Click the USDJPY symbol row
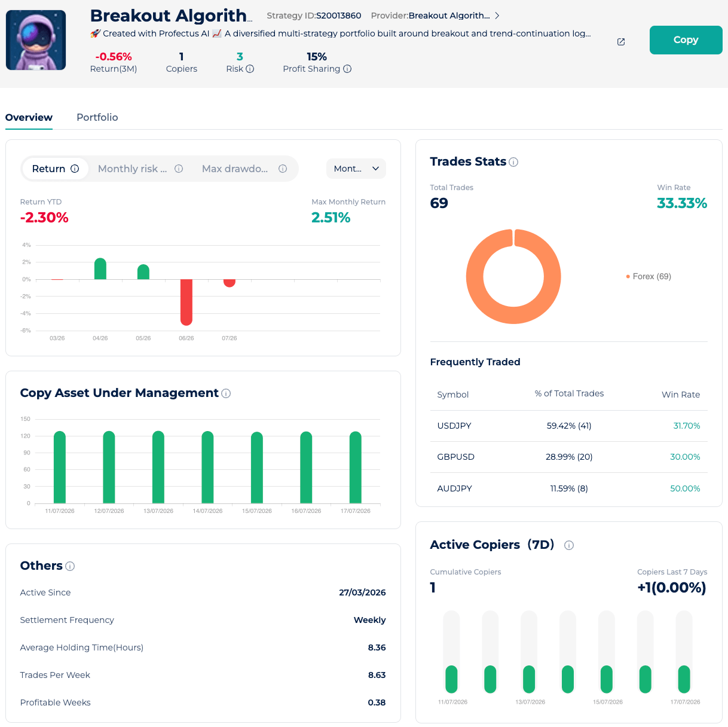The width and height of the screenshot is (728, 727). [x=569, y=426]
